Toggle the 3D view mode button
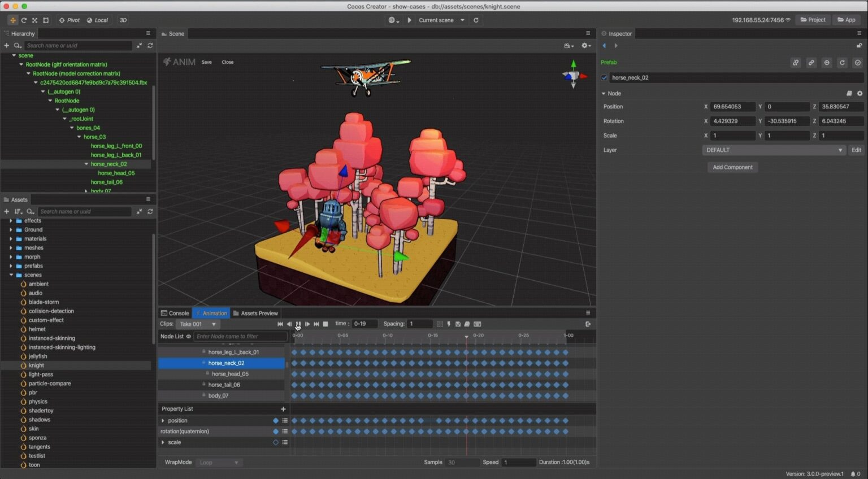This screenshot has height=479, width=868. [123, 20]
